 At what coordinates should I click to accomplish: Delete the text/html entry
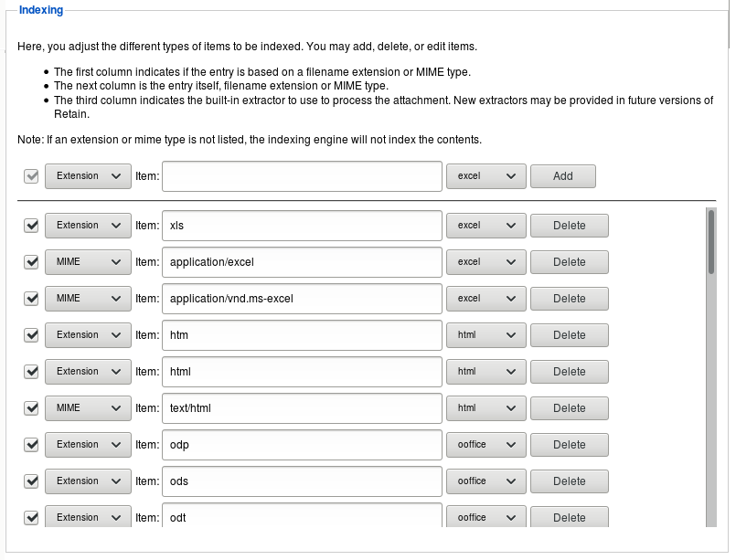[569, 408]
